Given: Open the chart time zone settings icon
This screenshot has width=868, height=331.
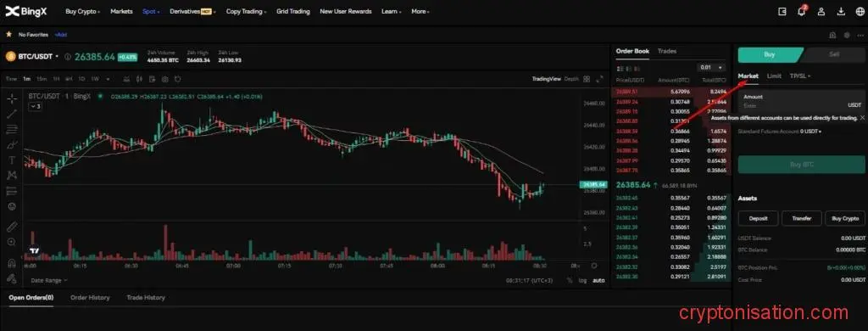Looking at the screenshot, I should pos(594,266).
